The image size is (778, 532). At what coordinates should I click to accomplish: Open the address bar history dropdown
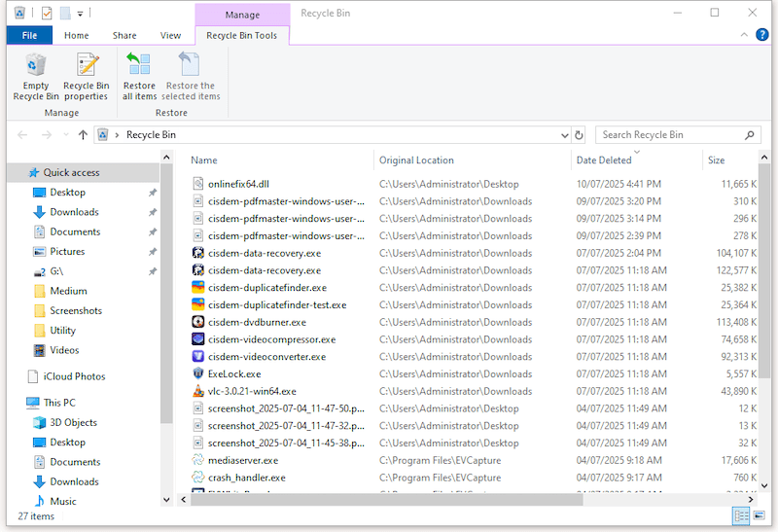(x=563, y=135)
